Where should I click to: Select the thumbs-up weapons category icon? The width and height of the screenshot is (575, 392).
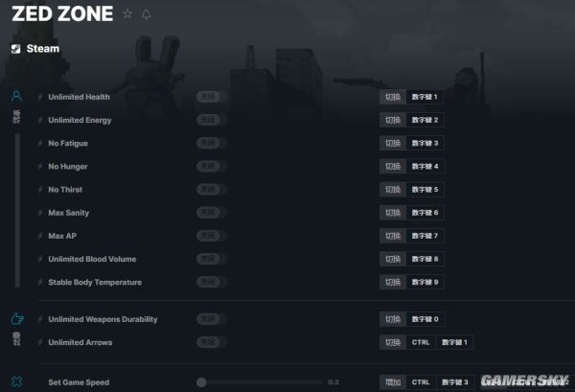coord(17,318)
